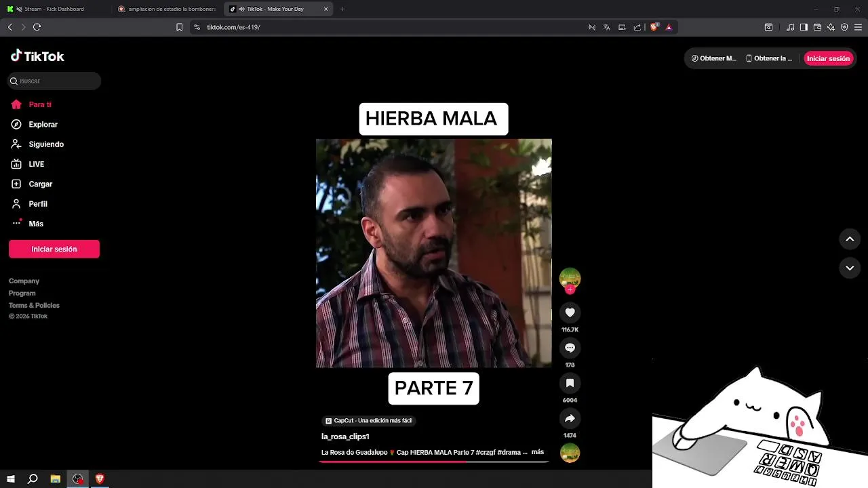
Task: Open Brave Rewards triangle icon
Action: click(x=669, y=27)
